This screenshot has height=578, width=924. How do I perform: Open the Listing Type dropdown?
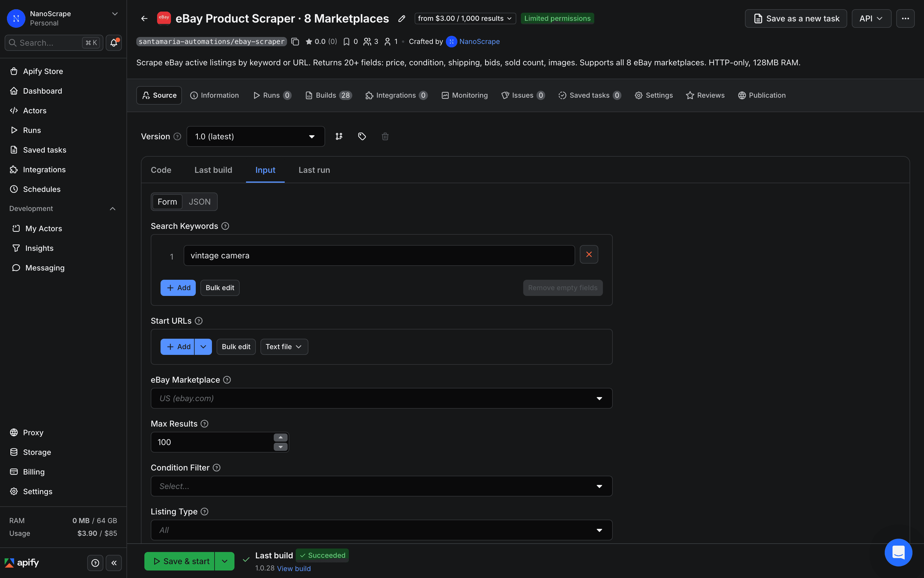pyautogui.click(x=381, y=530)
